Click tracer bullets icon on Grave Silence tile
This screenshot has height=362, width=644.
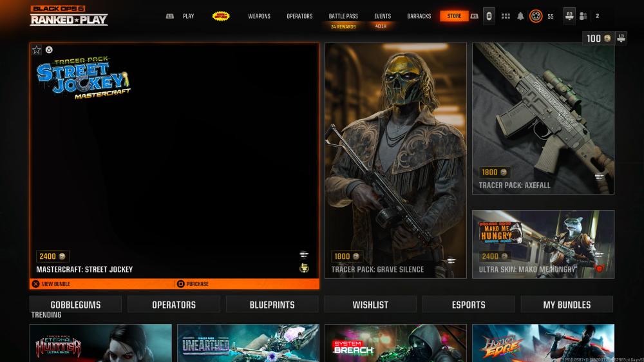pos(451,260)
